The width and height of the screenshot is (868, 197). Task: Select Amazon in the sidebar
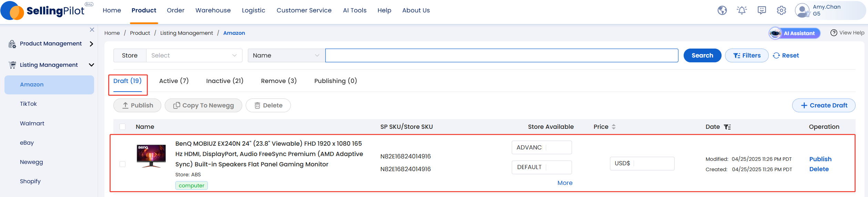pyautogui.click(x=49, y=85)
